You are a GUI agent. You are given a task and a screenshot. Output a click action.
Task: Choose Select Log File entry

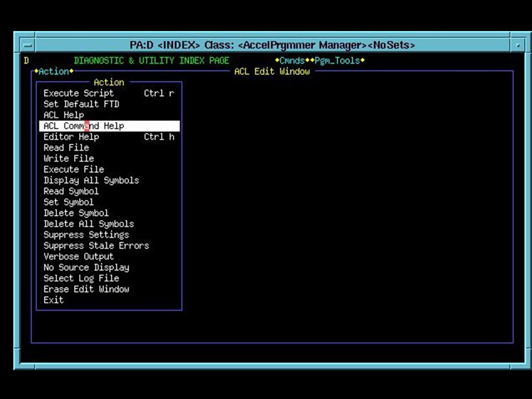coord(109,278)
